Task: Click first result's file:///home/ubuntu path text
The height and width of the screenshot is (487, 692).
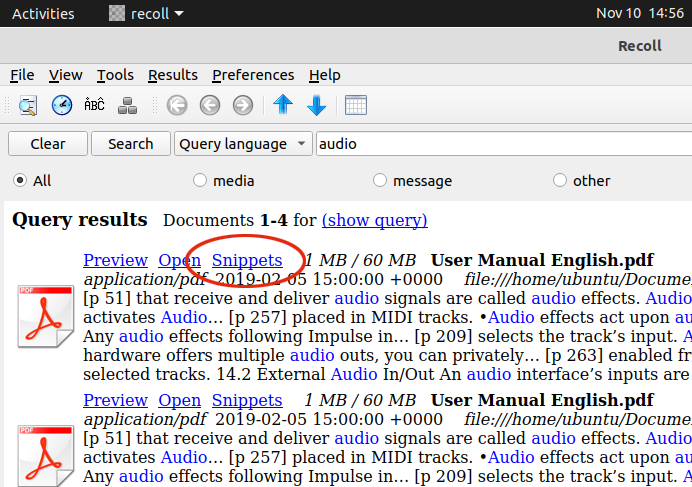Action: [578, 279]
